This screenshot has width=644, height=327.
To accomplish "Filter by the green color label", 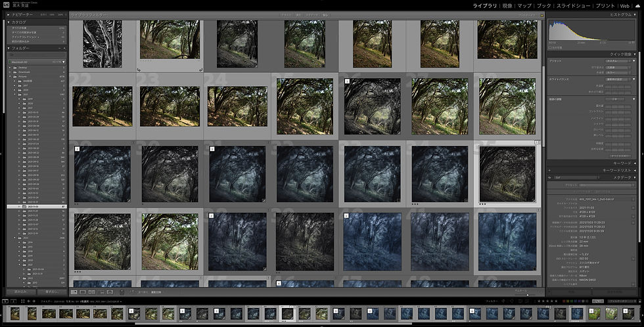I will (x=572, y=301).
